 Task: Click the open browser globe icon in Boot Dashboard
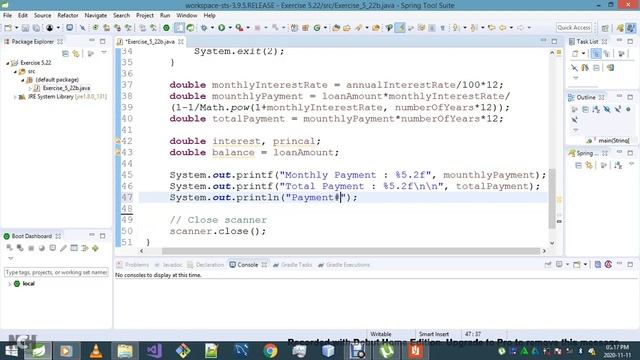pos(42,248)
